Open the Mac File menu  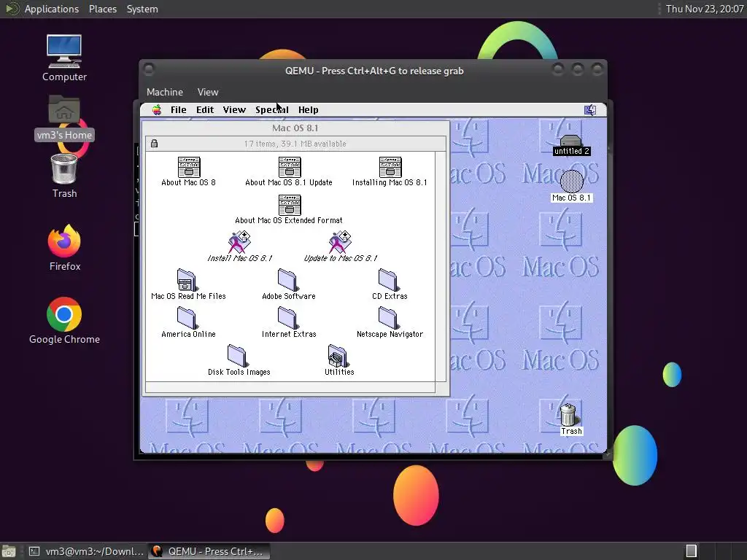(x=179, y=110)
